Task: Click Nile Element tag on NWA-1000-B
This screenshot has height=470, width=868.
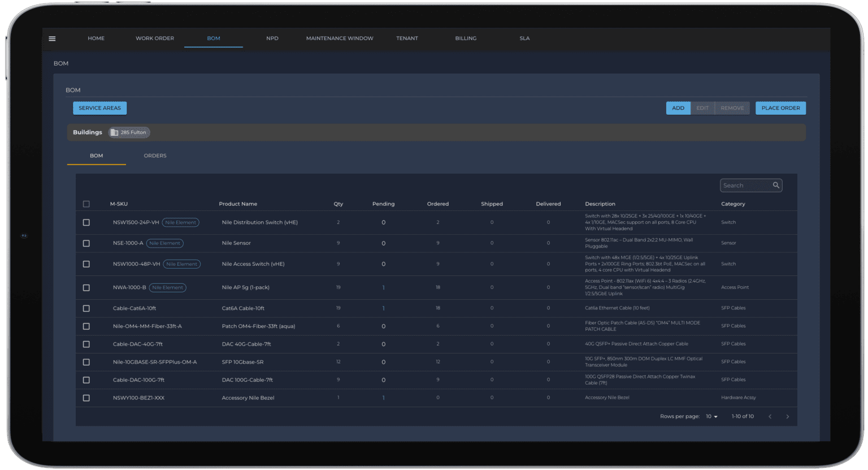Action: coord(167,288)
